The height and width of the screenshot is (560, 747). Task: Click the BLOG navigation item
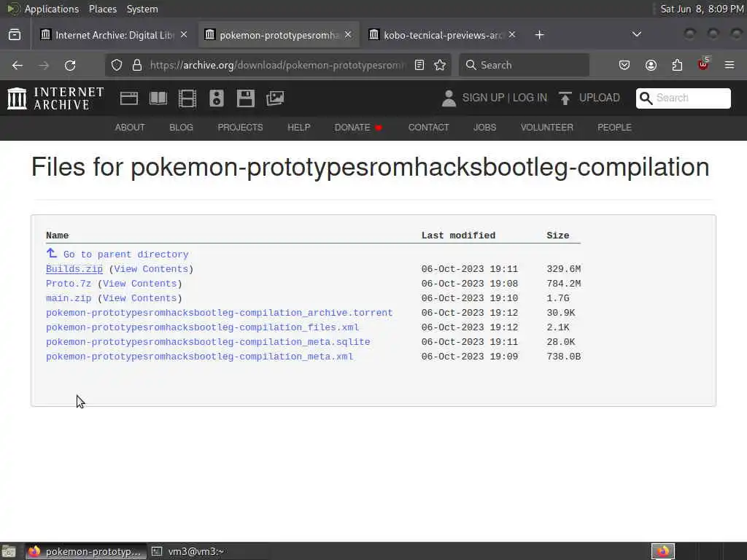181,128
